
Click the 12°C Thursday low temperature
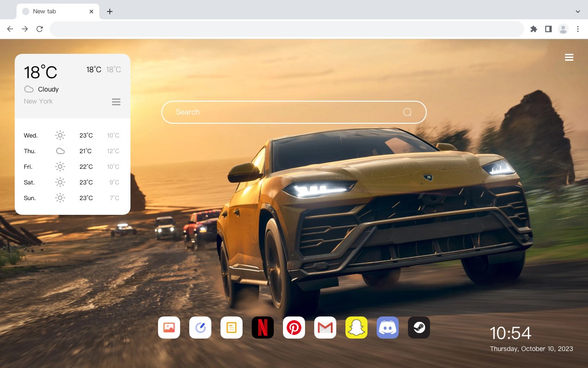[x=113, y=151]
